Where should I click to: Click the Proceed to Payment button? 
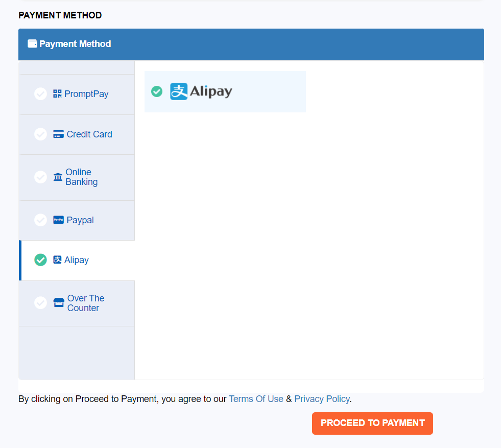(x=372, y=423)
